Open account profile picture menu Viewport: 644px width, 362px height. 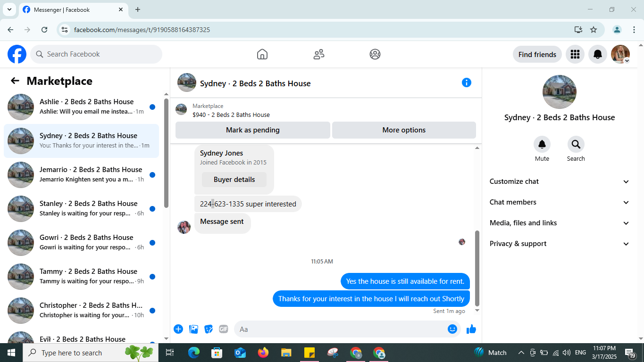pos(620,54)
